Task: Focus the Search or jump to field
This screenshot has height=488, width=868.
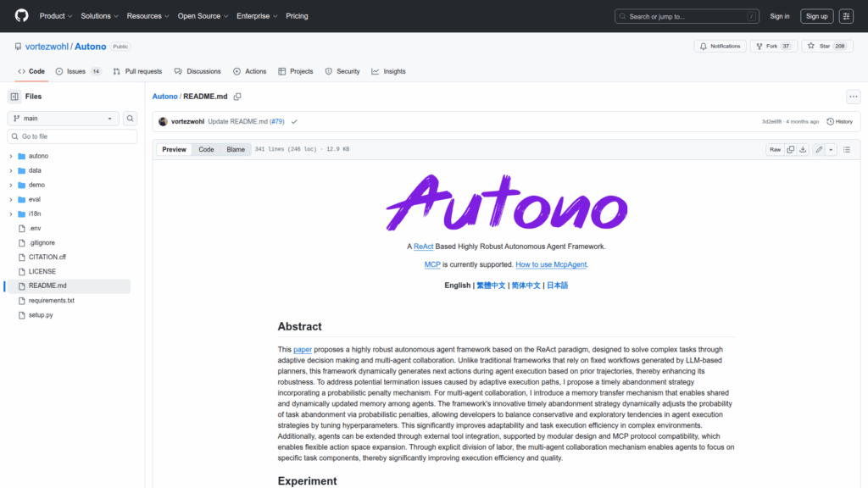Action: pos(687,16)
